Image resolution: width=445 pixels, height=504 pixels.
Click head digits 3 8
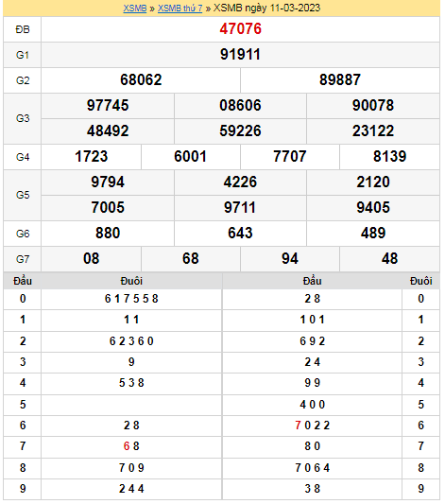pyautogui.click(x=312, y=489)
